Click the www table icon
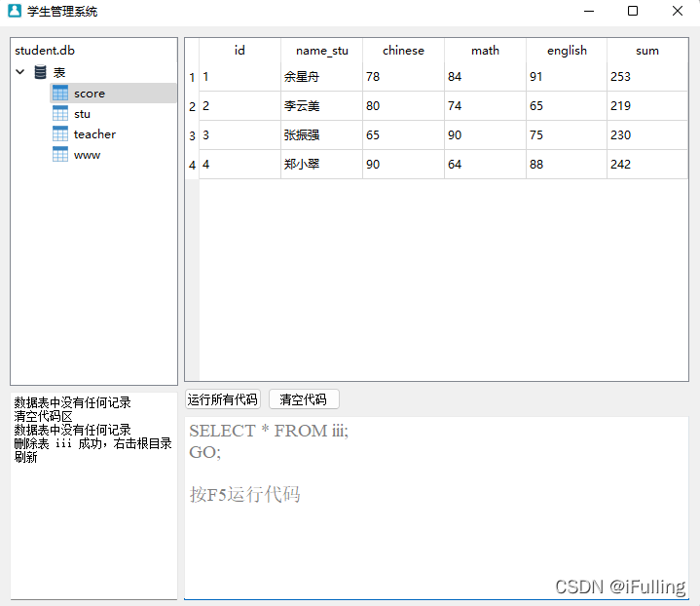Viewport: 700px width, 606px height. [60, 155]
